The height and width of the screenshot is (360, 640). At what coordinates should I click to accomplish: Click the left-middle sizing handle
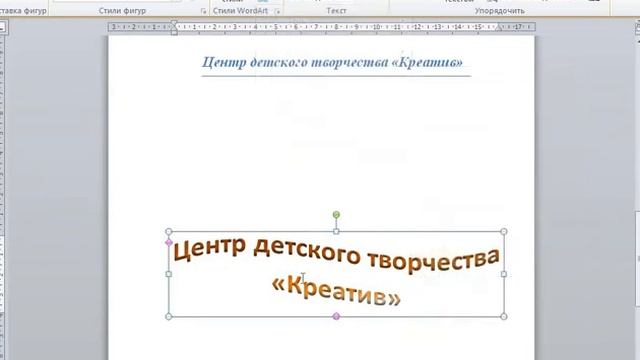(x=169, y=274)
